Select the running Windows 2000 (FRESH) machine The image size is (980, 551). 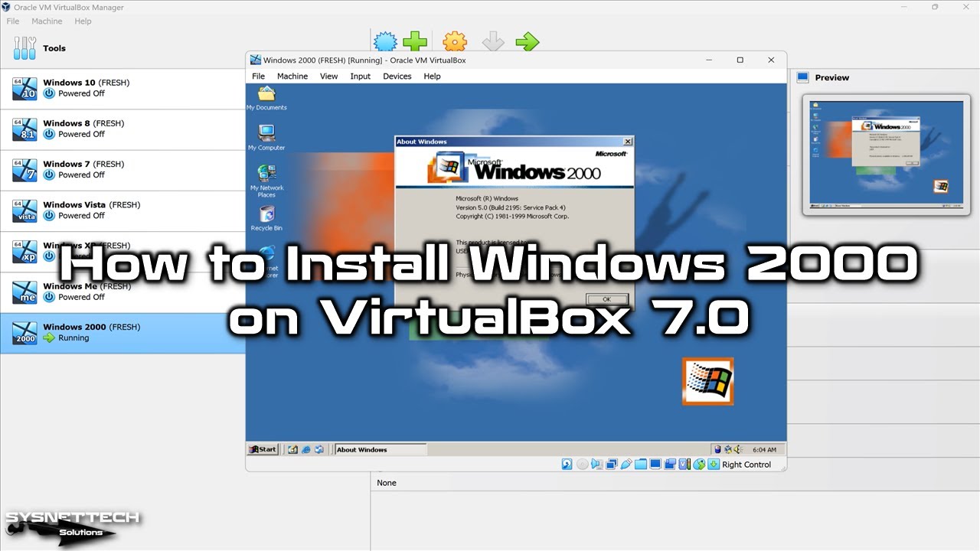(x=122, y=332)
